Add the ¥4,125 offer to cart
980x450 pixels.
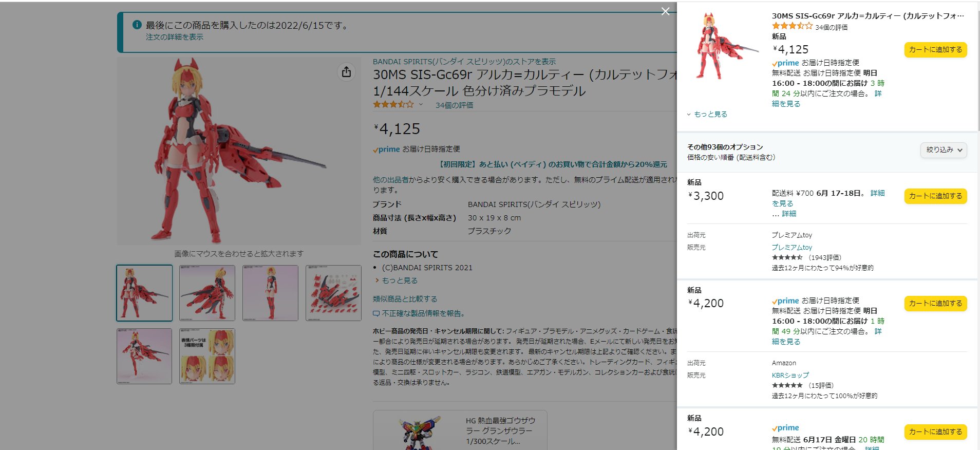(x=935, y=50)
